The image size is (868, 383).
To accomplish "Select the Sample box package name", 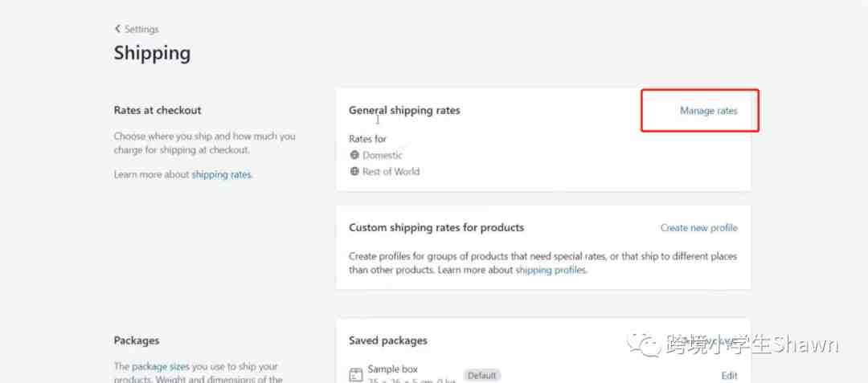I will tap(392, 369).
